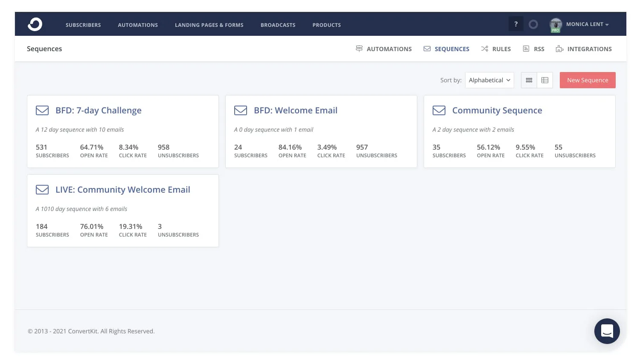The height and width of the screenshot is (364, 640).
Task: Open the Intercom chat bubble
Action: point(607,331)
